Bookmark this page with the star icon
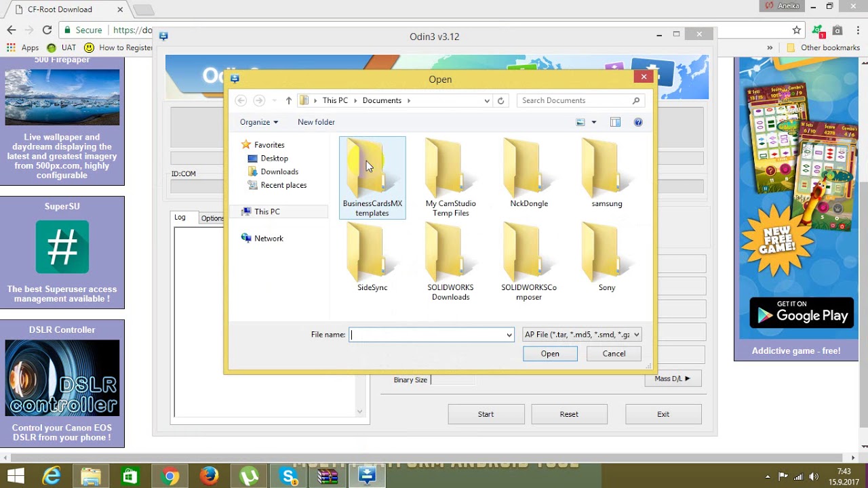The image size is (868, 488). [797, 30]
